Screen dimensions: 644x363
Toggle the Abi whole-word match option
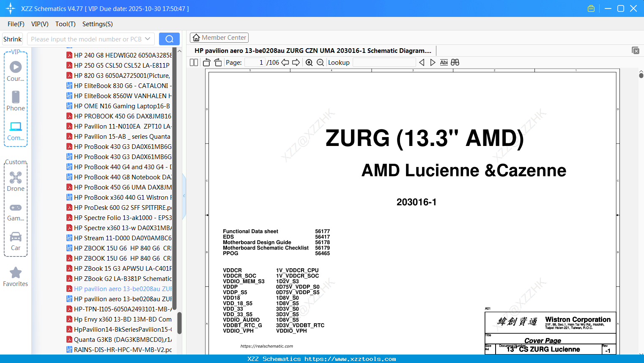coord(444,62)
